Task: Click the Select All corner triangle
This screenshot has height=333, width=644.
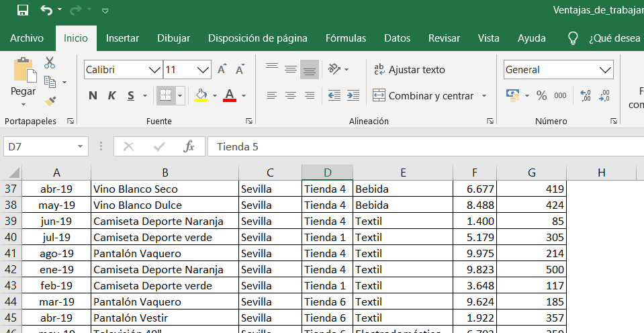Action: pyautogui.click(x=13, y=173)
